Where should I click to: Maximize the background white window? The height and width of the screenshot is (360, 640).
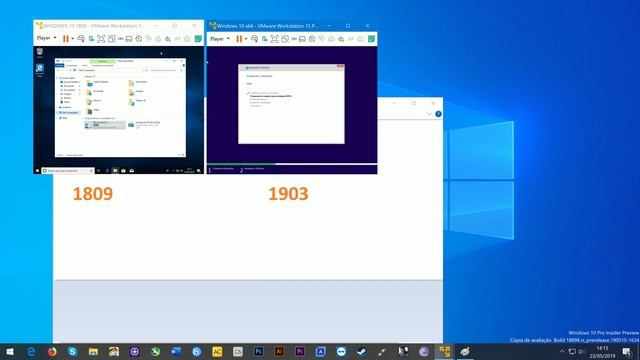[413, 103]
